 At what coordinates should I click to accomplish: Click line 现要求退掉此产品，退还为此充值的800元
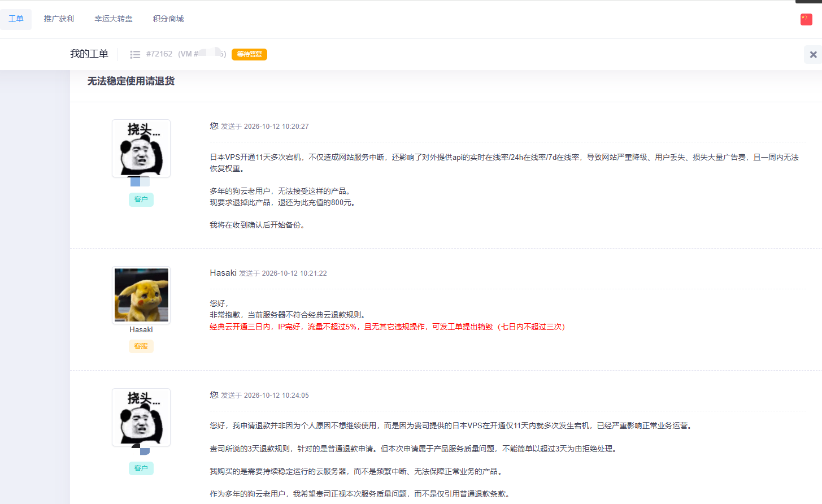pos(284,202)
